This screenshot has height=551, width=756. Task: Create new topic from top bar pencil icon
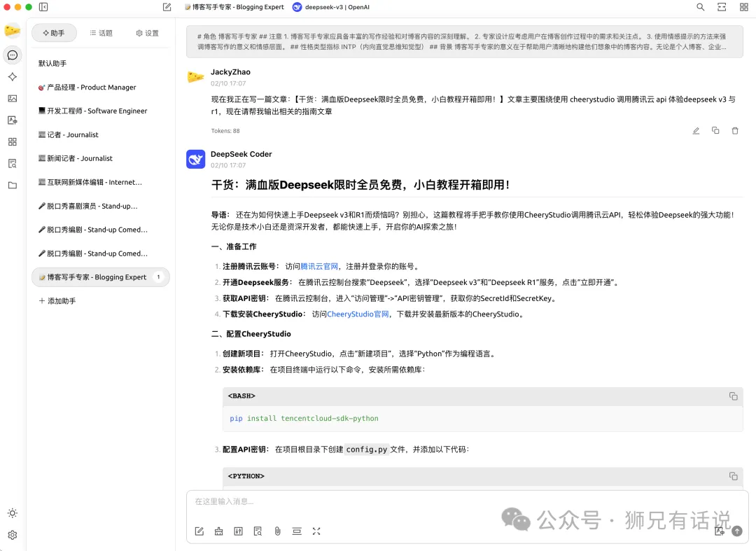click(167, 7)
